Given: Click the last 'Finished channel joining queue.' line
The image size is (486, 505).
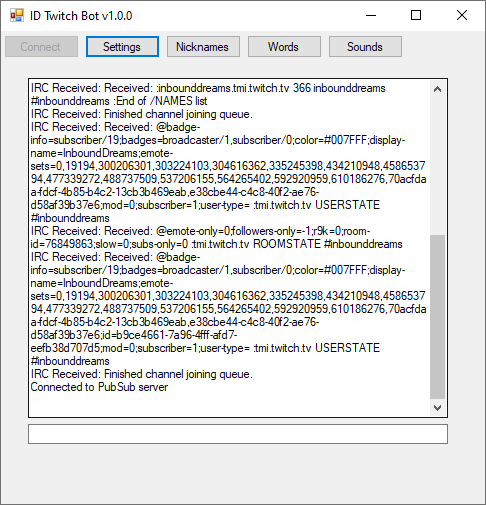Looking at the screenshot, I should (142, 374).
